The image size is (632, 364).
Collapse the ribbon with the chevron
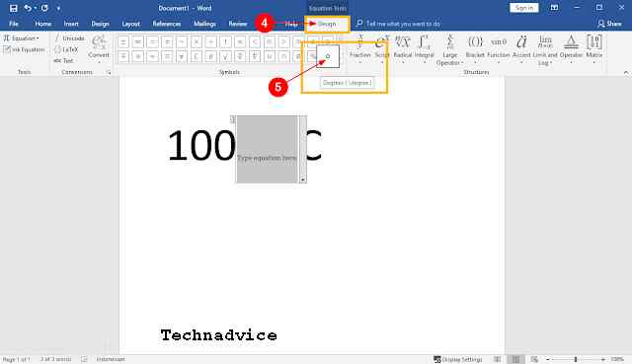coord(625,72)
